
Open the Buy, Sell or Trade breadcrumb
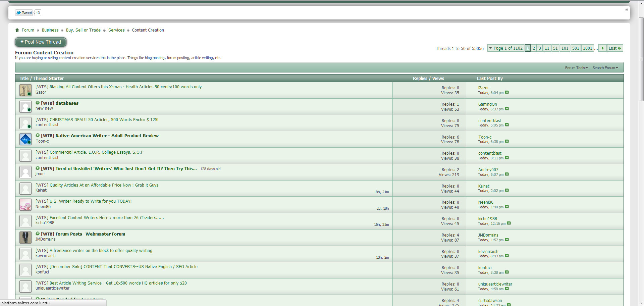click(x=83, y=30)
